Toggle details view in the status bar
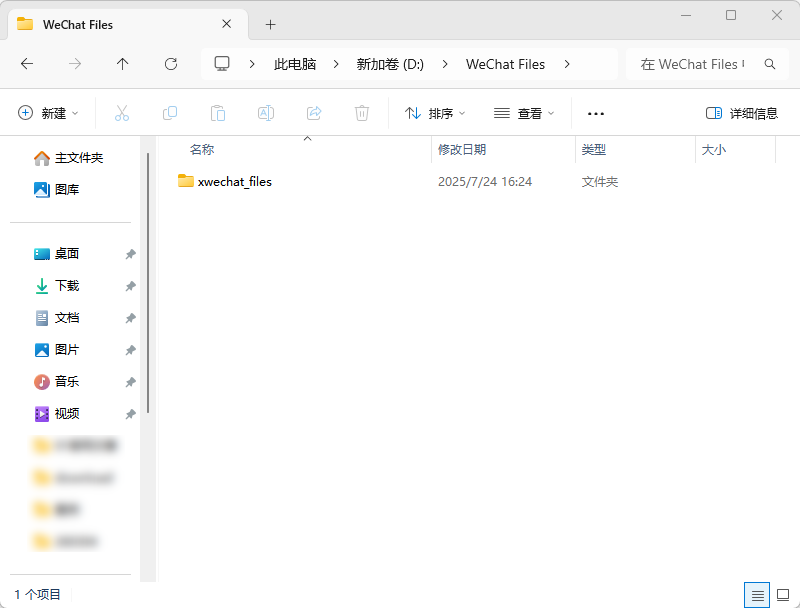 click(x=756, y=594)
